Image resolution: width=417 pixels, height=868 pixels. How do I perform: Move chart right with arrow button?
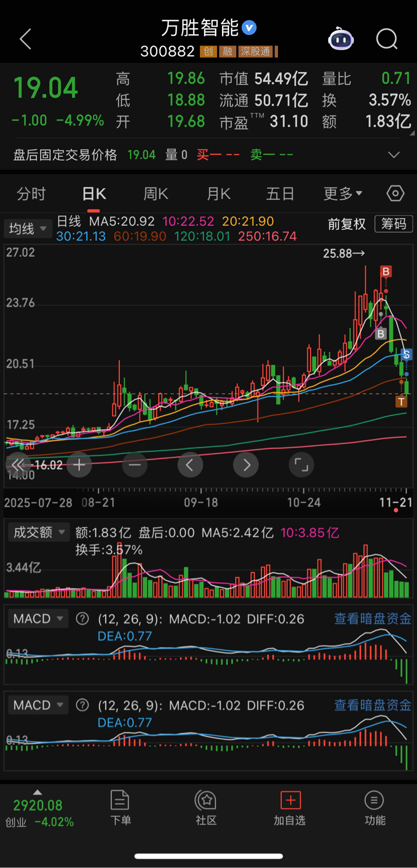pyautogui.click(x=246, y=465)
